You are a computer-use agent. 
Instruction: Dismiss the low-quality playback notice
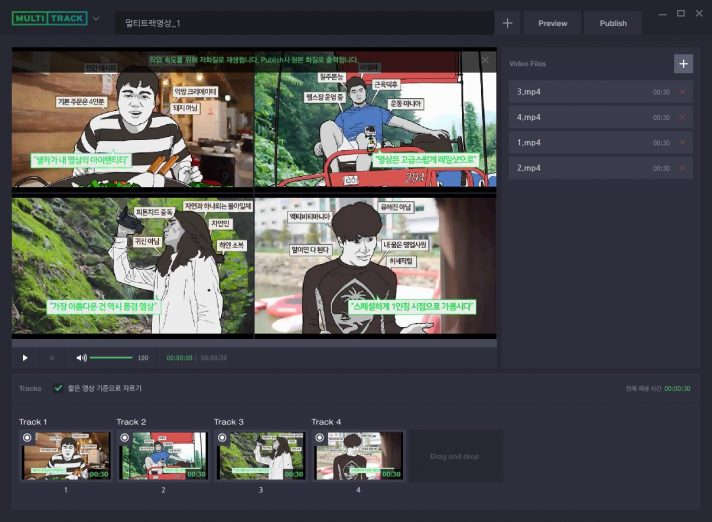click(485, 60)
